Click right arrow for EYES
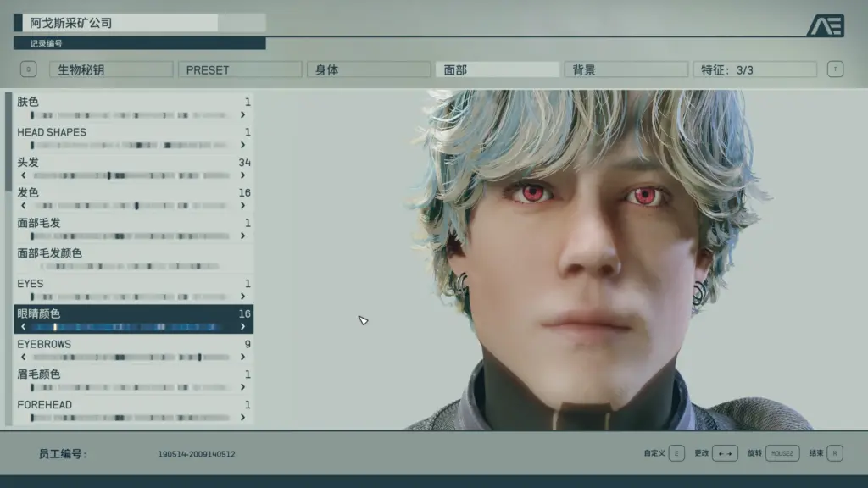This screenshot has height=488, width=868. 242,297
